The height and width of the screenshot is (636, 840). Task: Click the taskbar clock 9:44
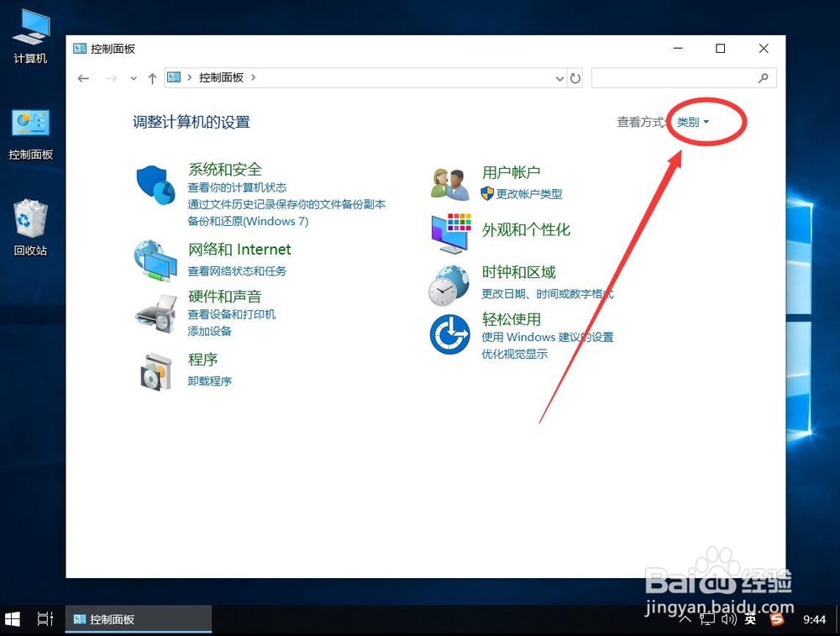[814, 619]
